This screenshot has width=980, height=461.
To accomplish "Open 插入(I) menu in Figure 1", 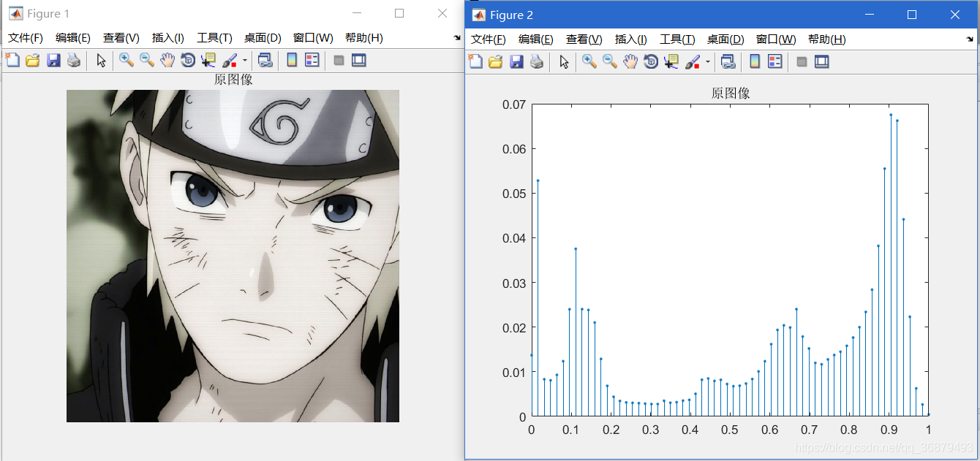I will pyautogui.click(x=168, y=38).
